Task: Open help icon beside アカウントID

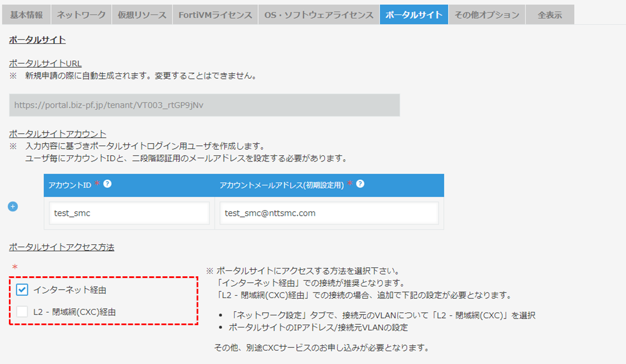Action: click(107, 184)
